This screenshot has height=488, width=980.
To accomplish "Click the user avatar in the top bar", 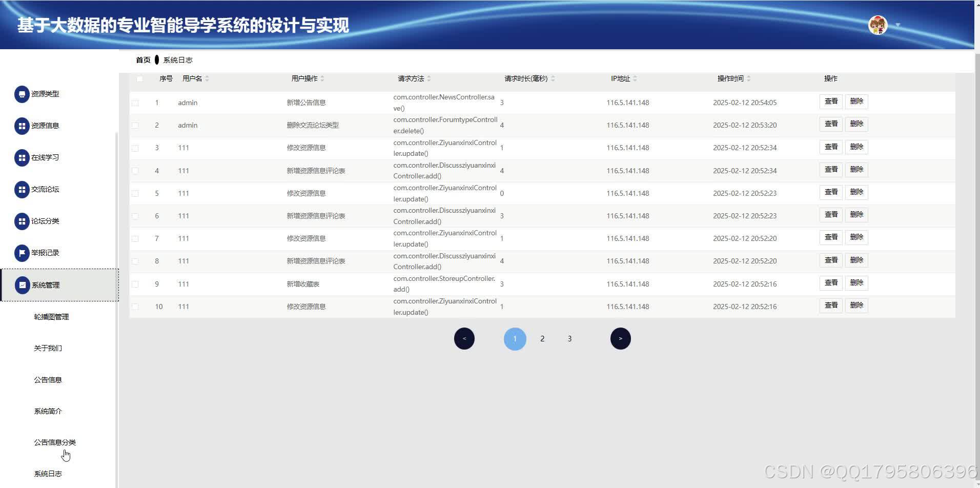I will [878, 24].
